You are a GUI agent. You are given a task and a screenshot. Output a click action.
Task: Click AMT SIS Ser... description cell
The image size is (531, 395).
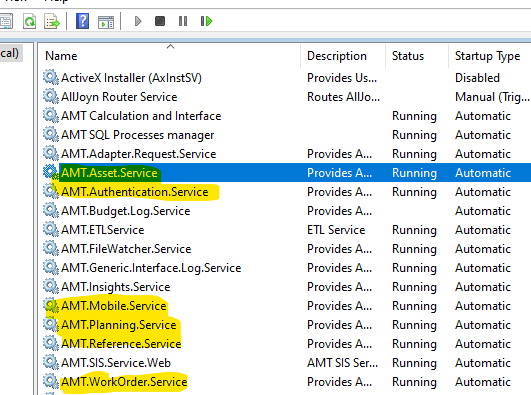pyautogui.click(x=342, y=363)
